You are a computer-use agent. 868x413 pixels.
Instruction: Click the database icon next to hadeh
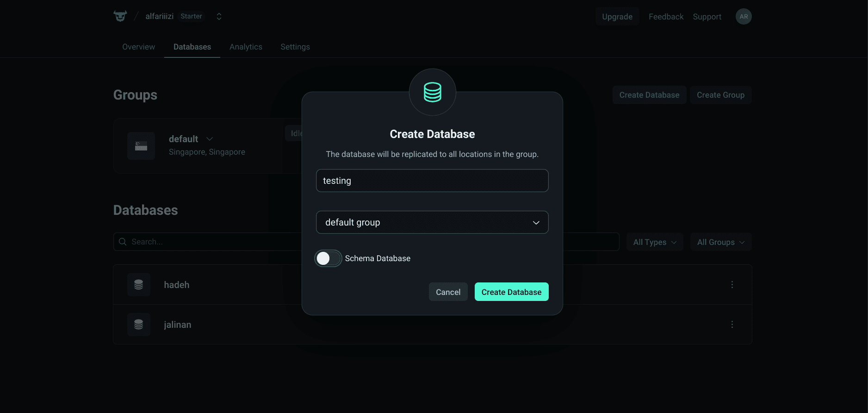tap(139, 285)
